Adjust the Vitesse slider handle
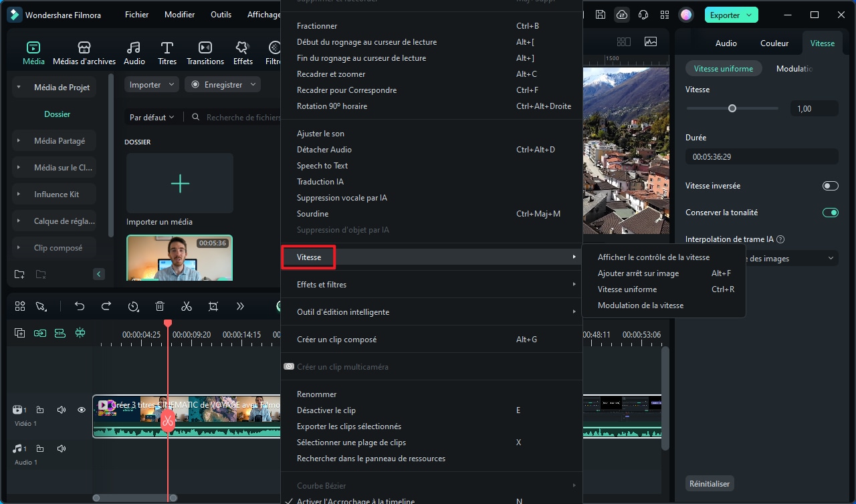856x504 pixels. click(x=732, y=108)
